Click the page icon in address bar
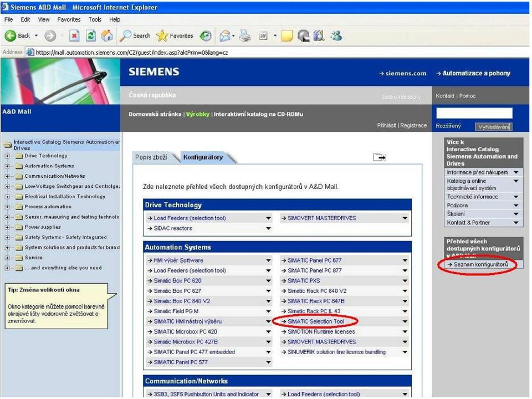Screen dimensions: 532x399 click(30, 53)
